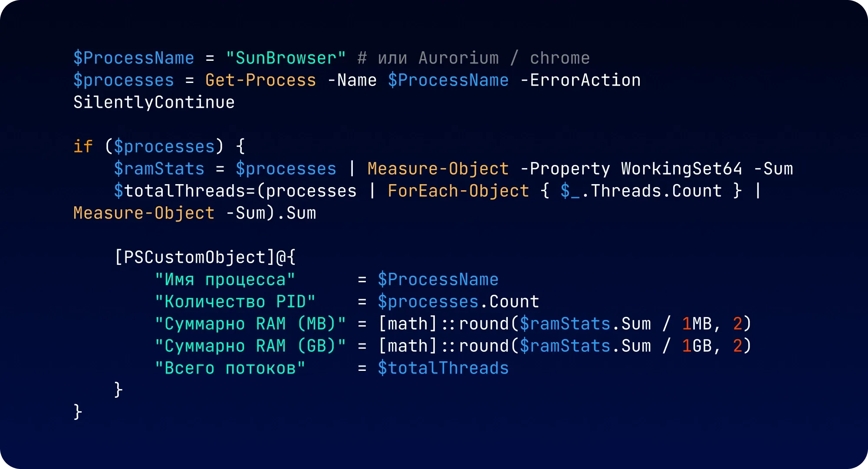Click the comment mentioning Aurorium / chrome
The height and width of the screenshot is (469, 868).
pyautogui.click(x=473, y=58)
